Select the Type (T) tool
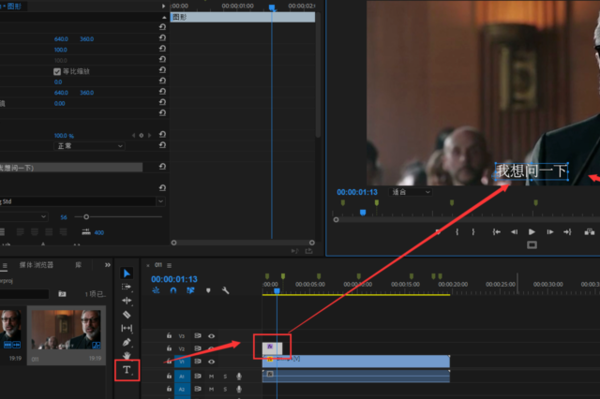Screen dimensions: 600x399 pos(127,370)
